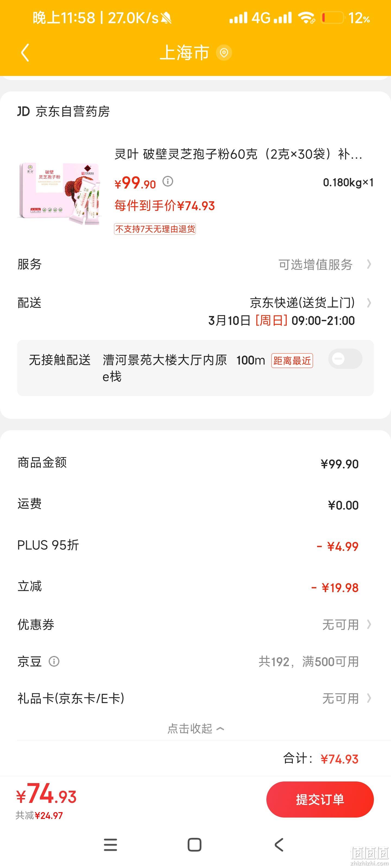Image resolution: width=391 pixels, height=868 pixels.
Task: Tap the JD logo by 京东自营药房
Action: [x=24, y=111]
